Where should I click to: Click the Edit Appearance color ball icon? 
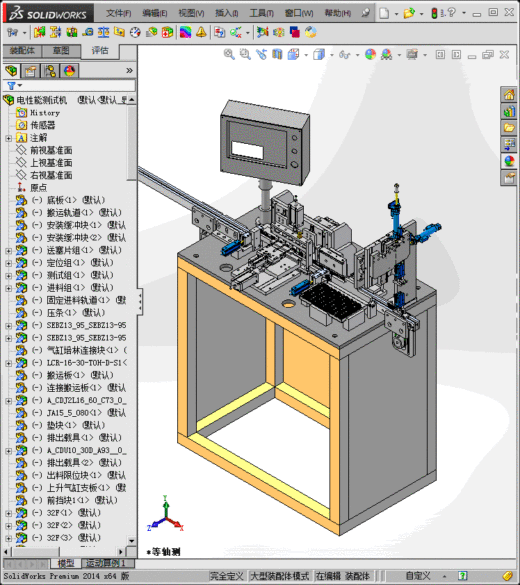[370, 54]
